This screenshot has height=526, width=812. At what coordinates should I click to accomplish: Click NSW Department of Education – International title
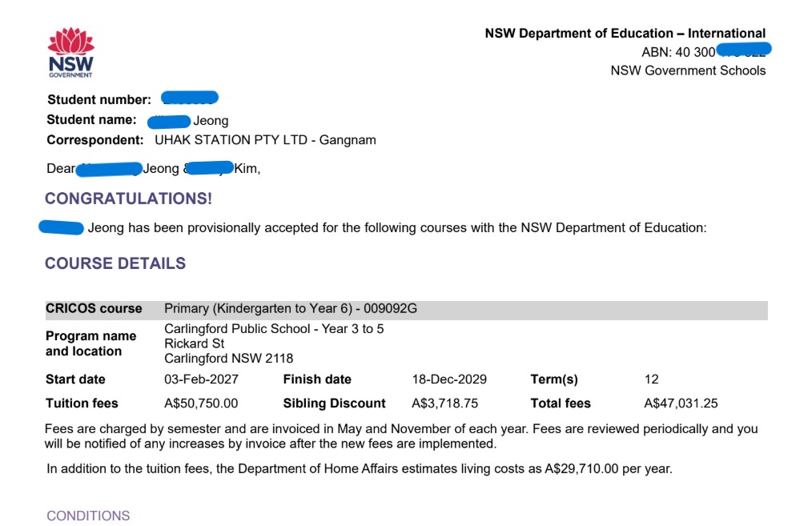625,33
